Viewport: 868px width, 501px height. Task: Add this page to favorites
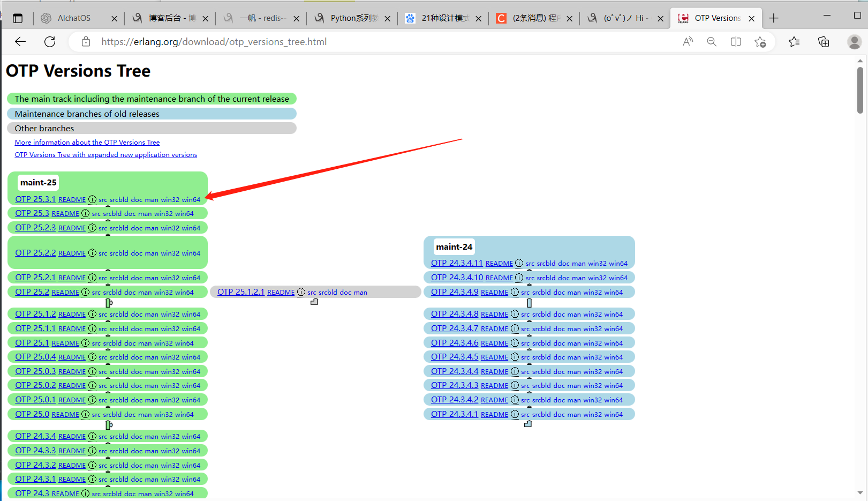click(x=760, y=42)
